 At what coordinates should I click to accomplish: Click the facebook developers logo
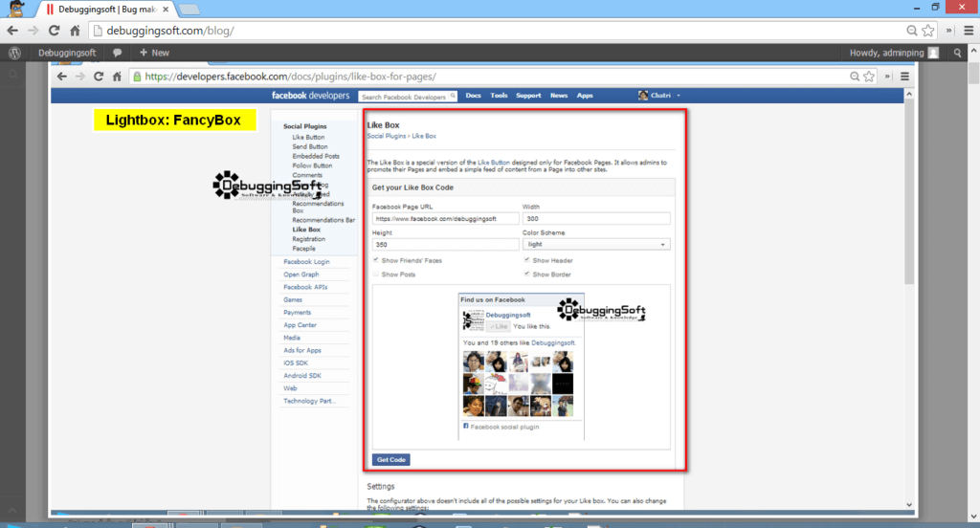tap(311, 96)
